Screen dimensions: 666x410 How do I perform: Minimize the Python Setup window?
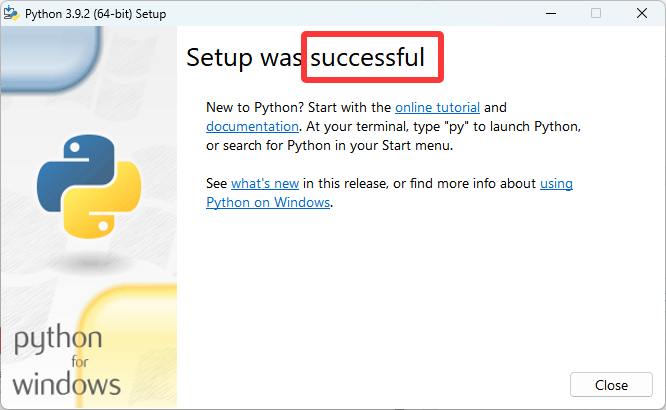[551, 14]
